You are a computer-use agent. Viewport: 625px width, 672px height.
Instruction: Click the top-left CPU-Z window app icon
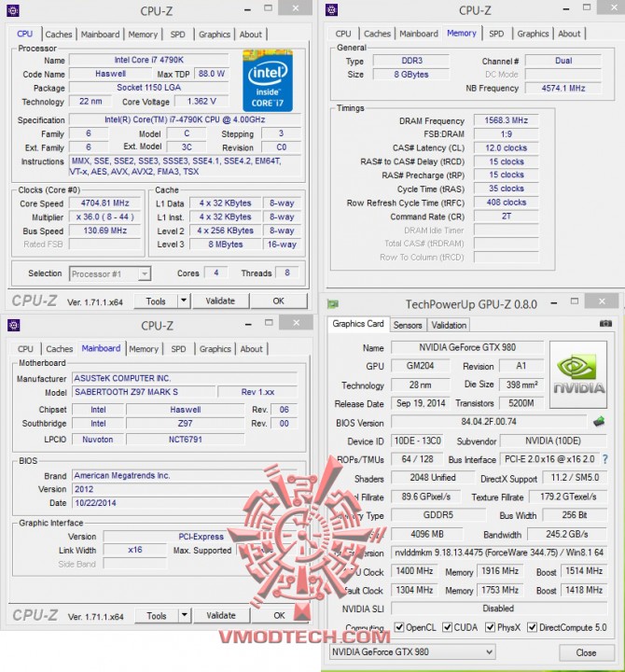pos(13,10)
